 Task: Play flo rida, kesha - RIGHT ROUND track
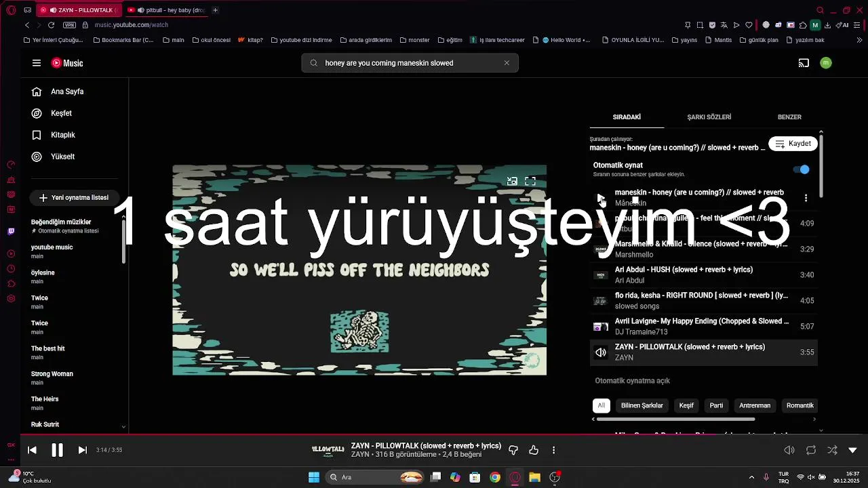click(x=703, y=300)
